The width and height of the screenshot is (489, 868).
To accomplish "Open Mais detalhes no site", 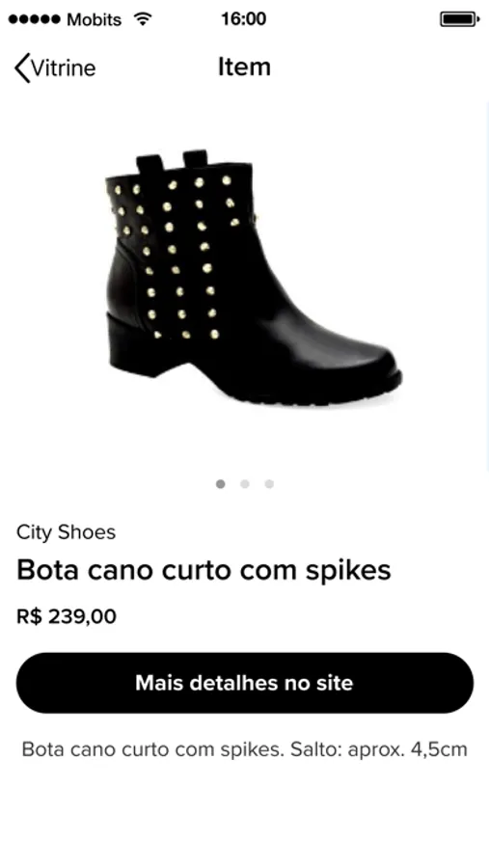I will point(245,683).
